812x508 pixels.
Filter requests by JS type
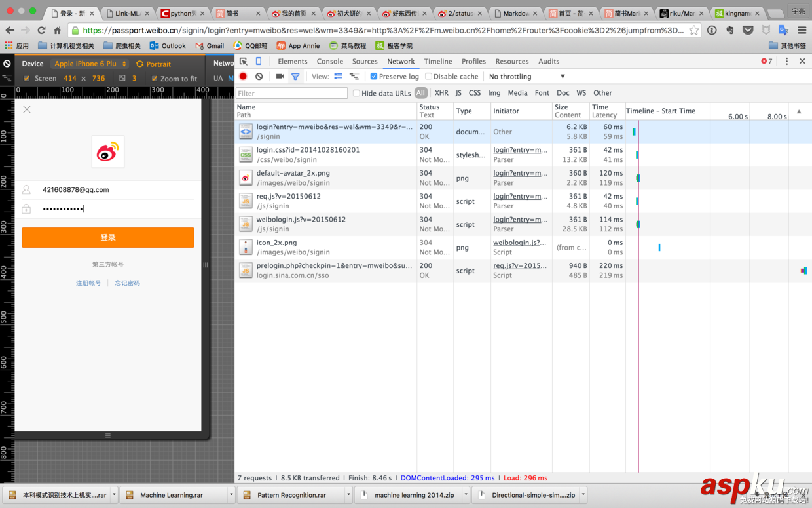tap(458, 93)
